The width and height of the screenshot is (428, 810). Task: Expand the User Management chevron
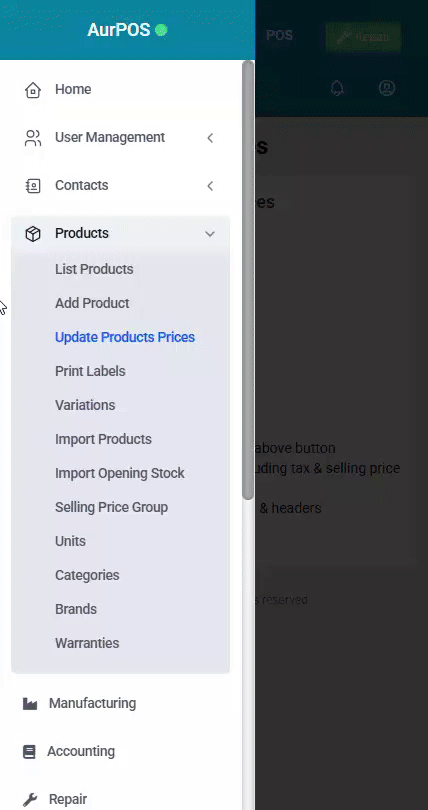click(210, 138)
